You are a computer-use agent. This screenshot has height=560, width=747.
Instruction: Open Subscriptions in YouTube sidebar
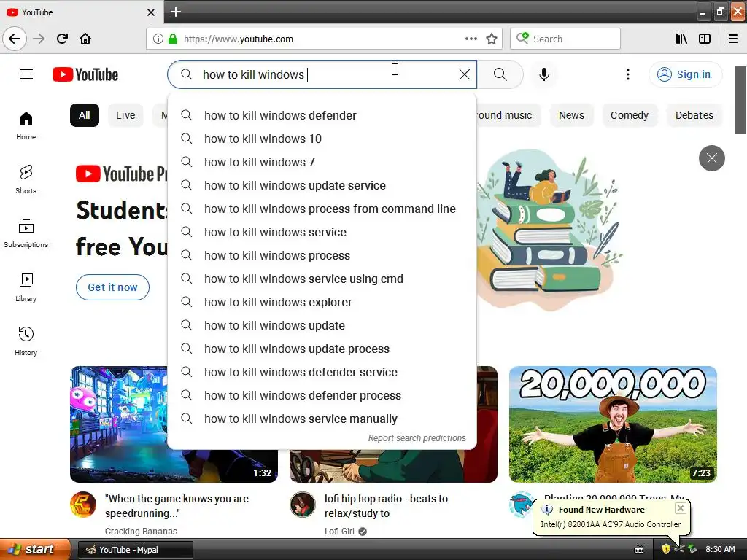(x=26, y=233)
